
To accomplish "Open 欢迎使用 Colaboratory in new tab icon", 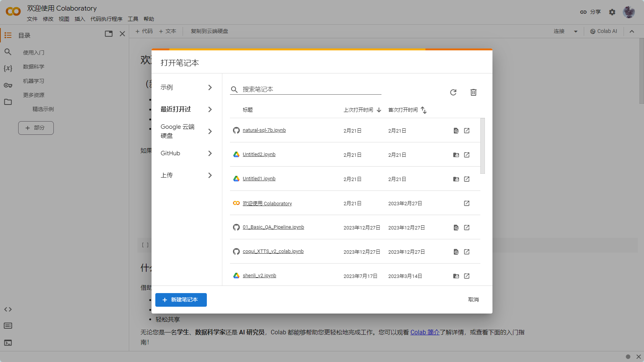I will point(467,203).
